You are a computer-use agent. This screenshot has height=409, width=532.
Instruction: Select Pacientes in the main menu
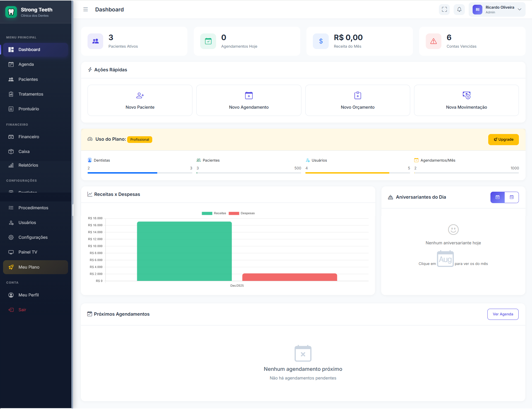tap(28, 79)
